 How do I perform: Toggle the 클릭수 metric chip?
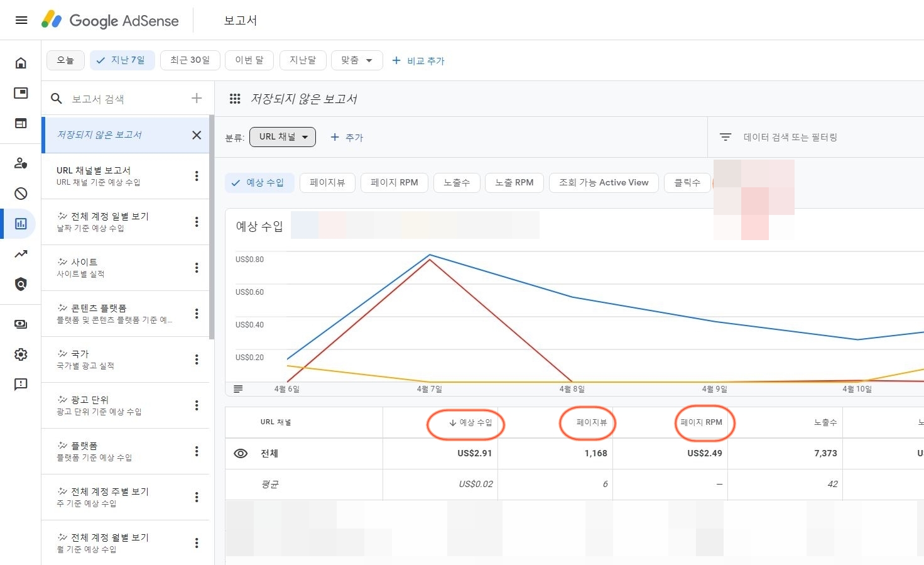(x=687, y=183)
